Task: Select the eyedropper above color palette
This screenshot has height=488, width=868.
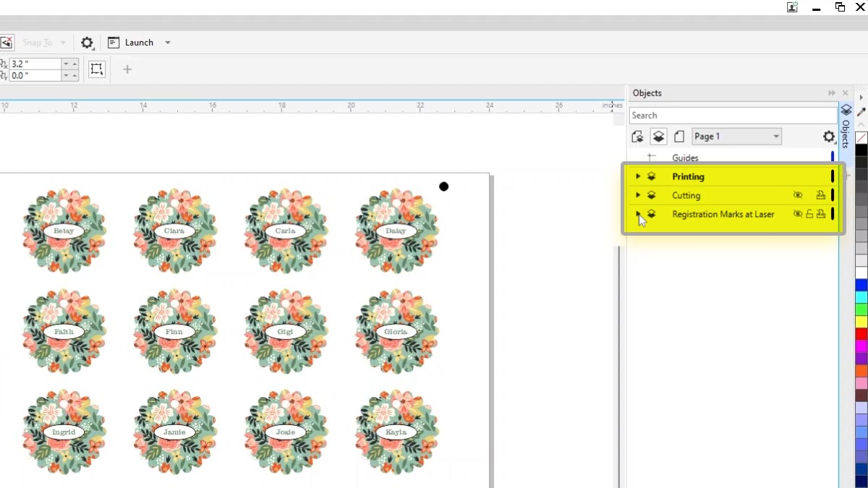Action: 861,111
